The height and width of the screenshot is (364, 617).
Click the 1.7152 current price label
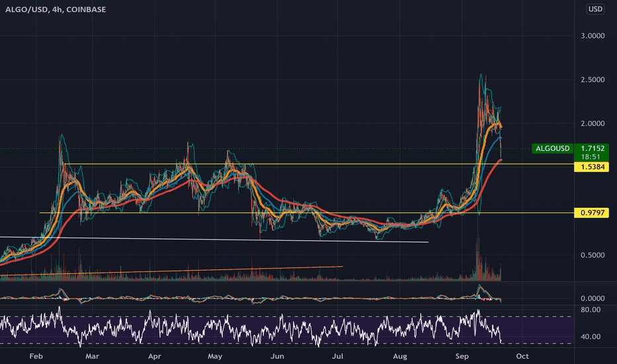tap(593, 148)
